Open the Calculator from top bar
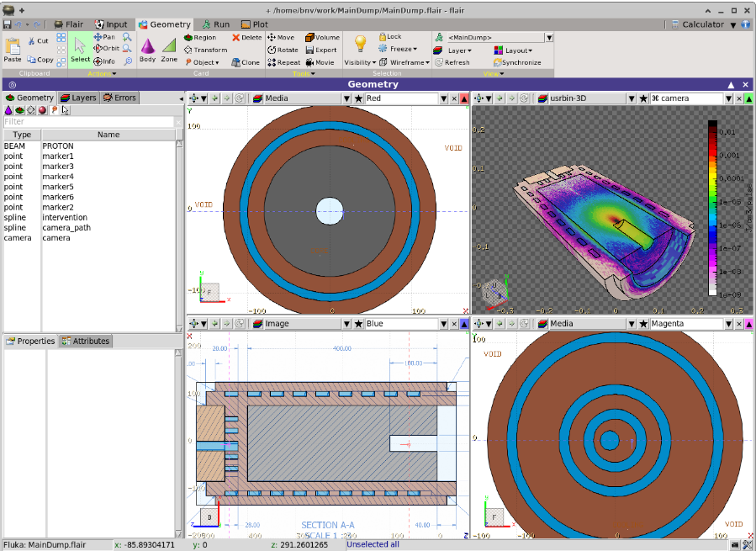Screen dimensions: 756x551 pos(698,24)
